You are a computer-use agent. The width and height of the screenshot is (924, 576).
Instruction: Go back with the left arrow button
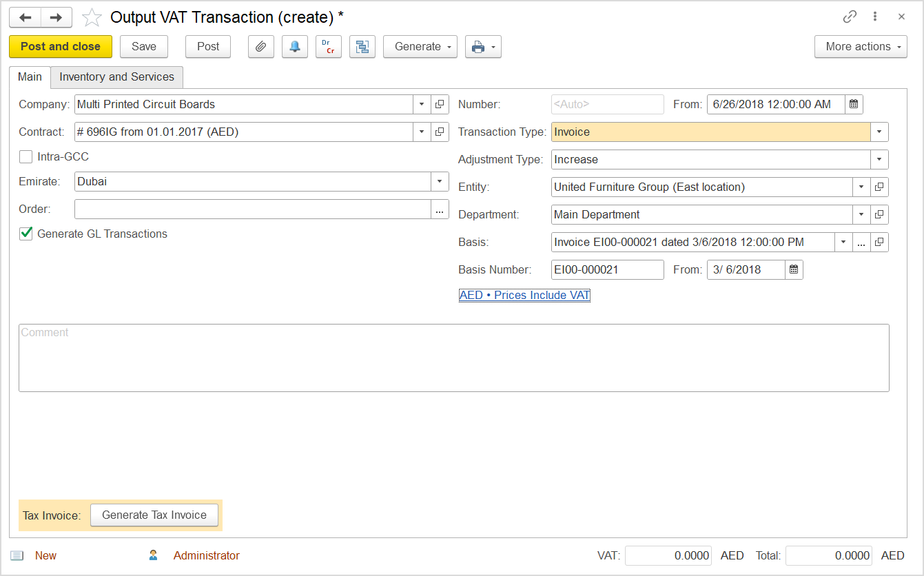tap(25, 17)
